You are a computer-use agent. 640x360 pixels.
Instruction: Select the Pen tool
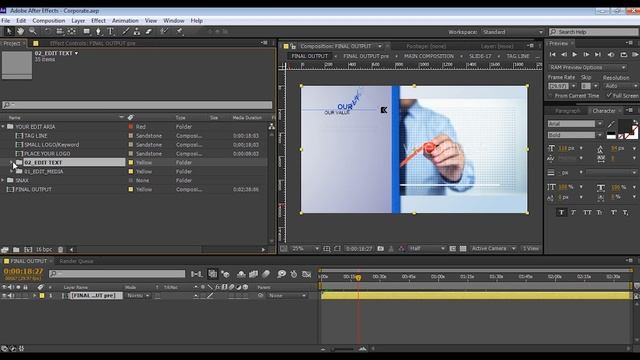[98, 31]
